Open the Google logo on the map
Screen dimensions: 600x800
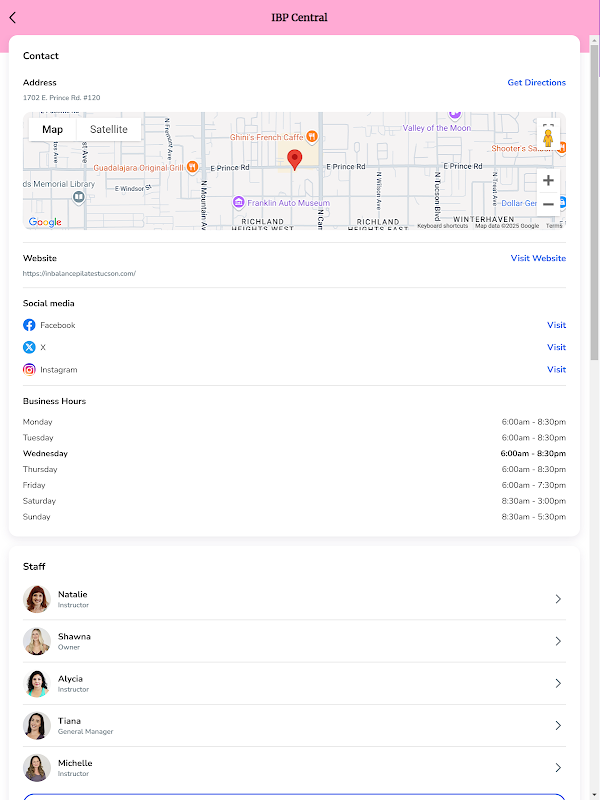pyautogui.click(x=45, y=222)
